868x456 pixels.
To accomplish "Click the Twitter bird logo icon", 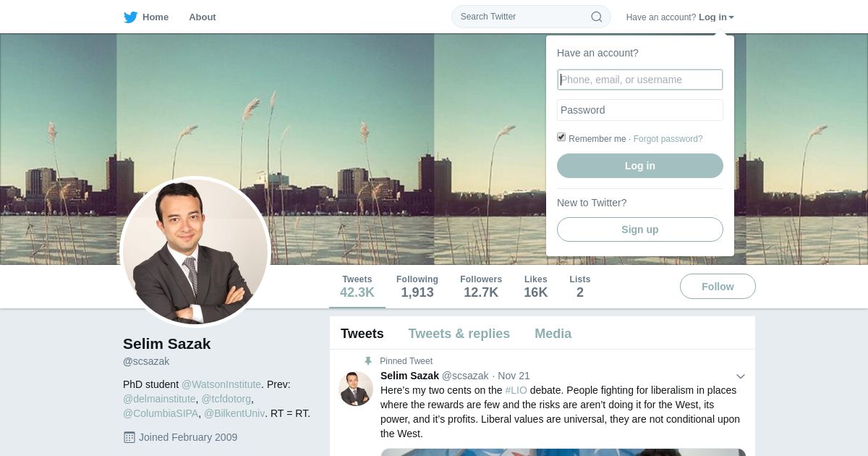I will click(x=130, y=17).
